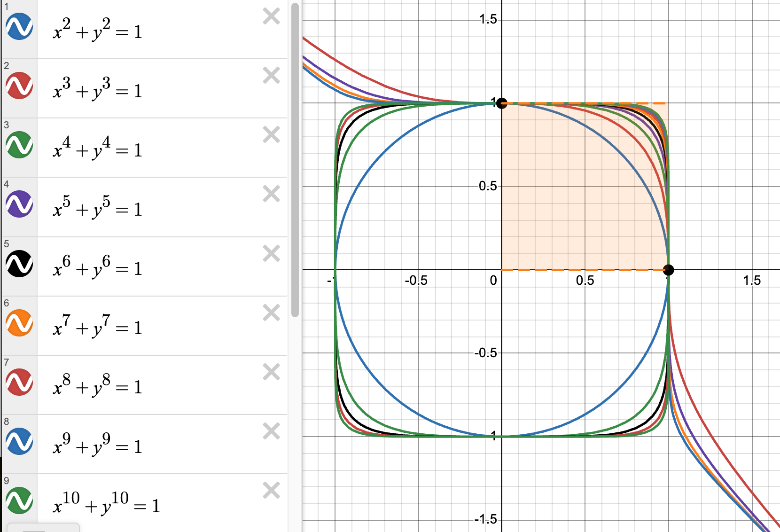Edit the x²+y²=1 expression field
Image resolution: width=780 pixels, height=532 pixels.
(97, 30)
